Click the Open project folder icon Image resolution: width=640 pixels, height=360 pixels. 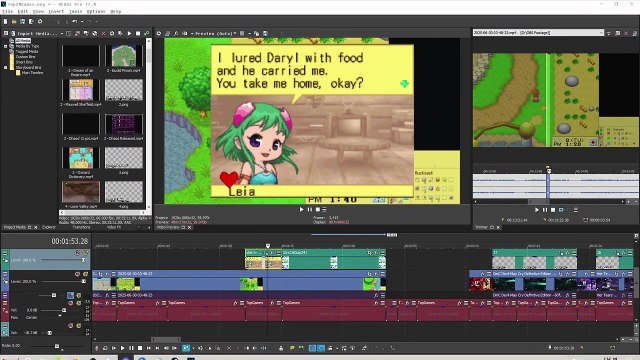pyautogui.click(x=14, y=22)
